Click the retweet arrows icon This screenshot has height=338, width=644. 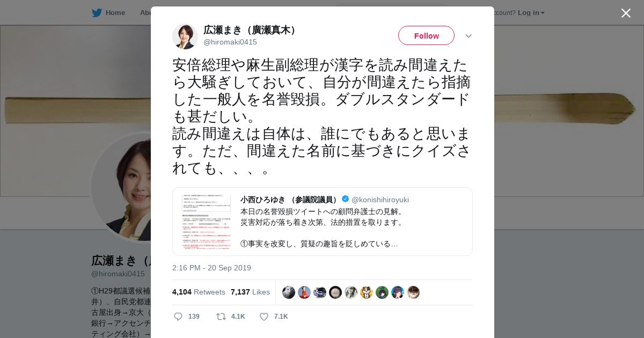coord(221,317)
